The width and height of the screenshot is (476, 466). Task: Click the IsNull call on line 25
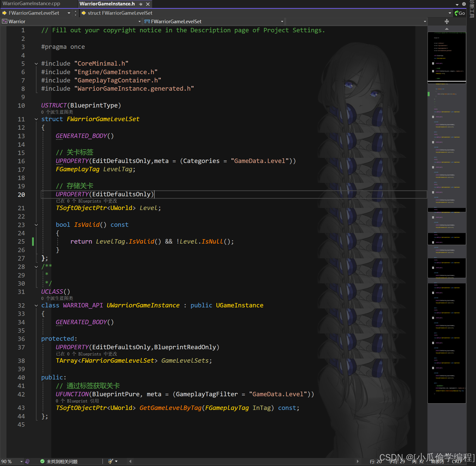point(212,242)
